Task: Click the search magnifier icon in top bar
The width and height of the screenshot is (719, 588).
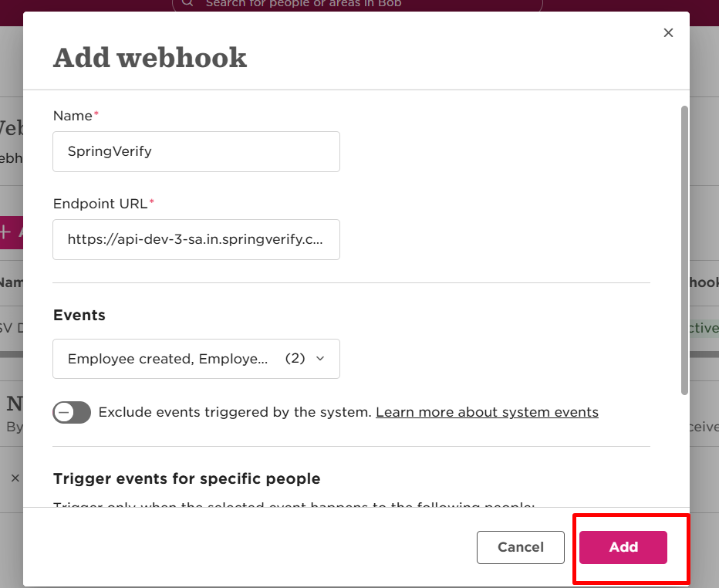Action: tap(187, 3)
